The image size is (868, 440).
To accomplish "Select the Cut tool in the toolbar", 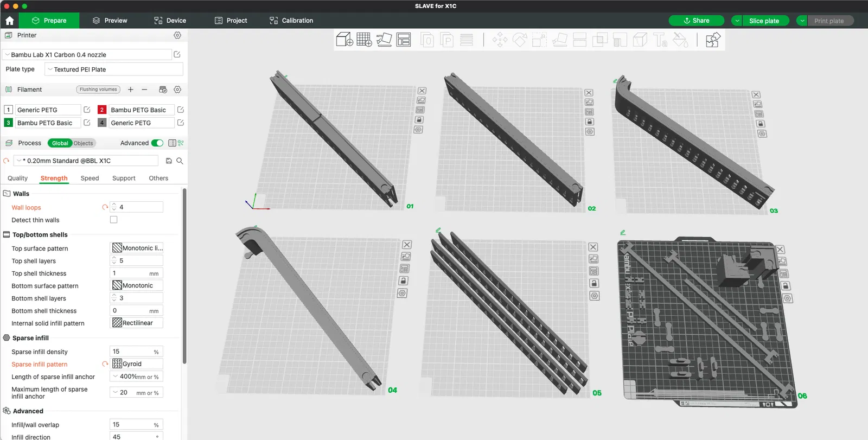I will (580, 40).
